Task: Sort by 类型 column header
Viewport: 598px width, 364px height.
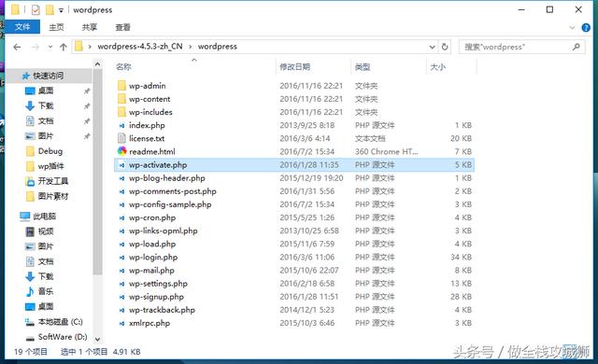Action: tap(363, 67)
